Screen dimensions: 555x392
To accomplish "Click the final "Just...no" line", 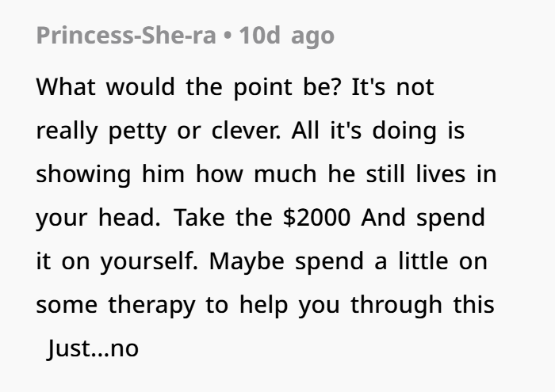I will pyautogui.click(x=93, y=348).
